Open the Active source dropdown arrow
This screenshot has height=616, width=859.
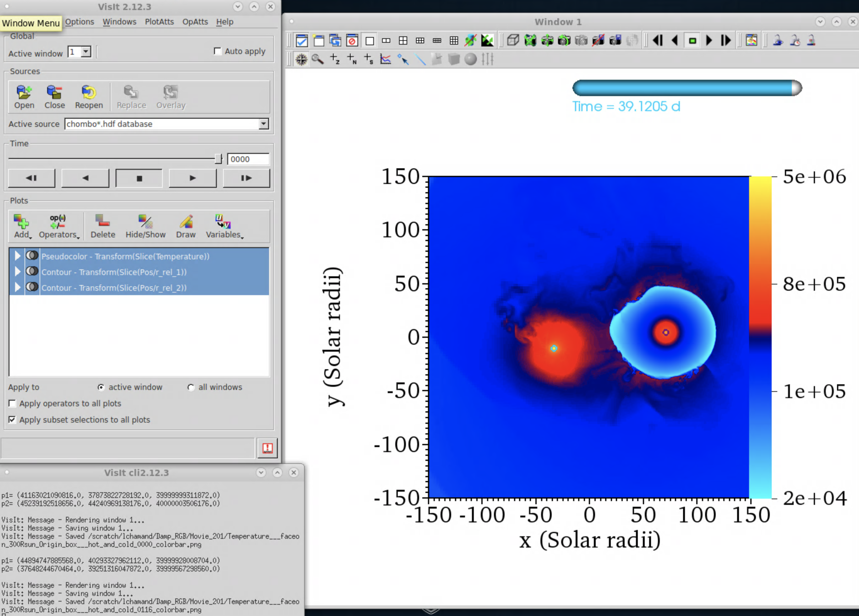264,124
